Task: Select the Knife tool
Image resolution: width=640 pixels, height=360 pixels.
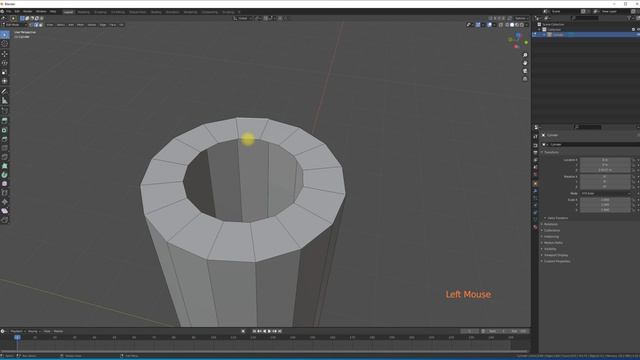Action: [4, 157]
